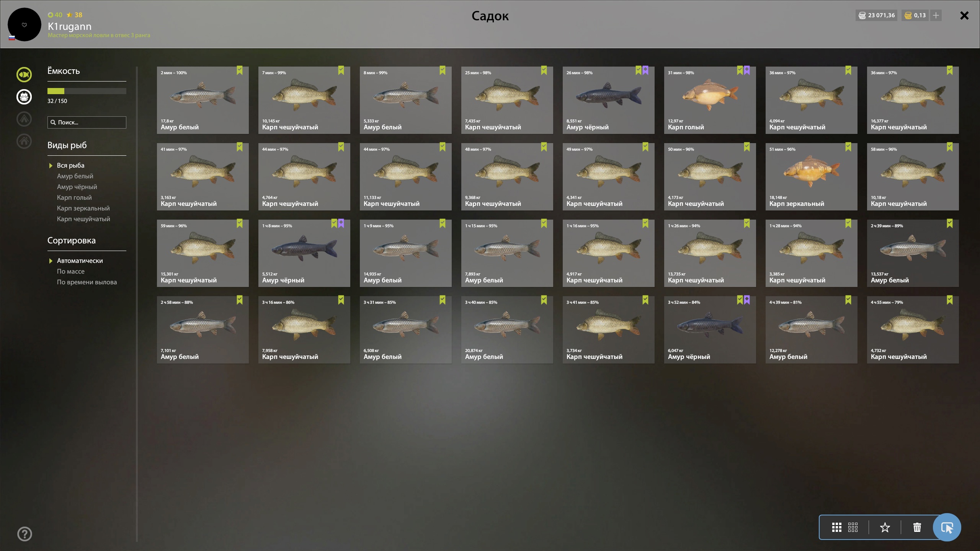This screenshot has height=551, width=980.
Task: Toggle green bookmark on 18,148 кг Карп зеркальный
Action: tap(848, 147)
